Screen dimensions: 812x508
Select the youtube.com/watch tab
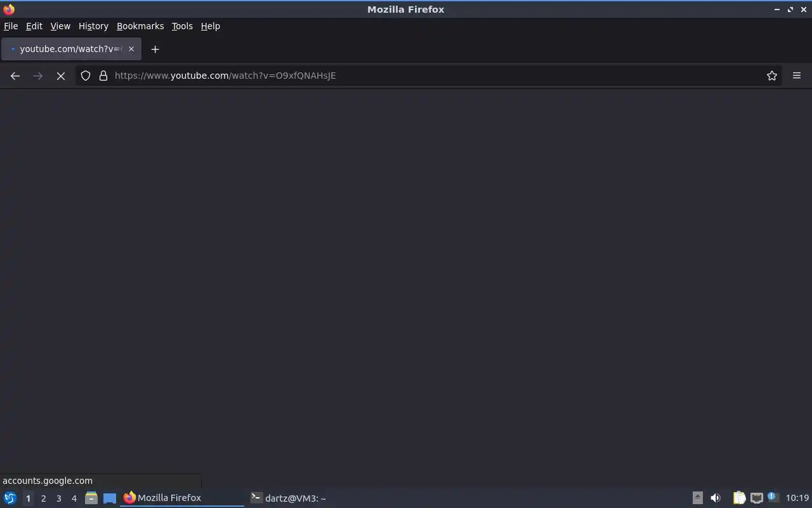coord(70,49)
